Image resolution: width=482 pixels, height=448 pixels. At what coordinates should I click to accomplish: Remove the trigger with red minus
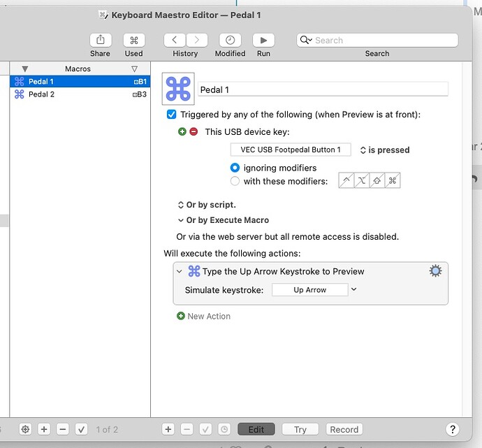click(193, 131)
